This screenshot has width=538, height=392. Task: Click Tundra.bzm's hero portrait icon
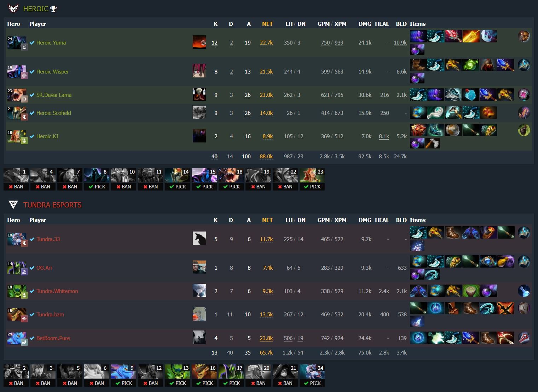(x=17, y=314)
